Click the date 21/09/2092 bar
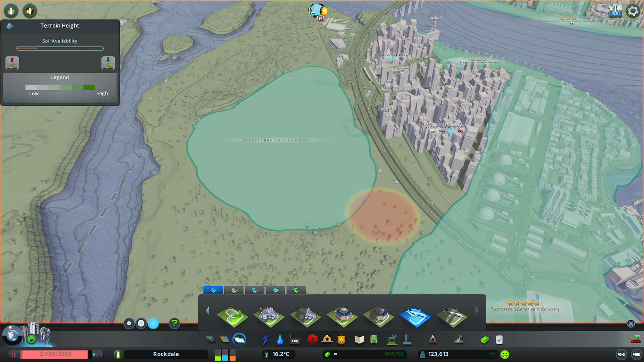The image size is (644, 362). pos(54,354)
